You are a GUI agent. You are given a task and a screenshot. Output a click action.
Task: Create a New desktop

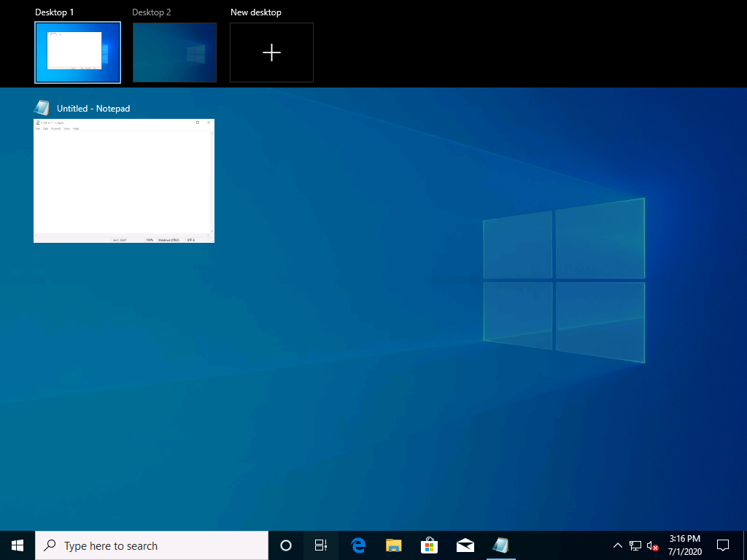271,52
